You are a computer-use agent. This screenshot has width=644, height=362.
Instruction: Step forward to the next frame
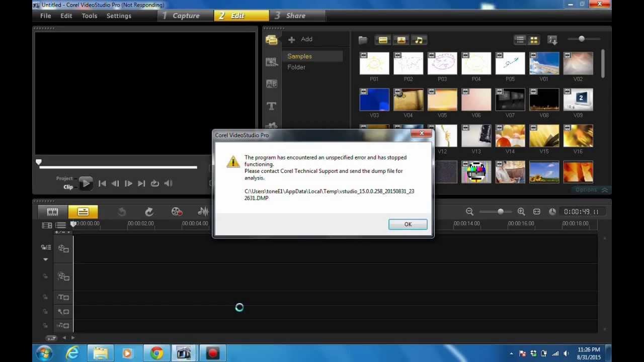coord(128,184)
